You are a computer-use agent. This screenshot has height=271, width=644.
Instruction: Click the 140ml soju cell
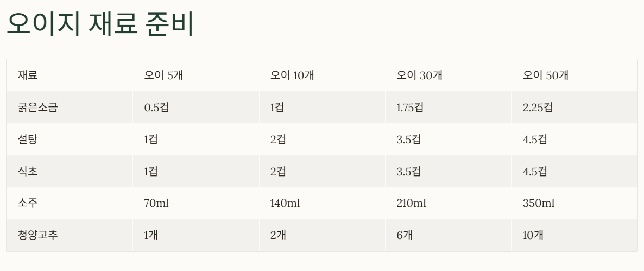click(322, 204)
